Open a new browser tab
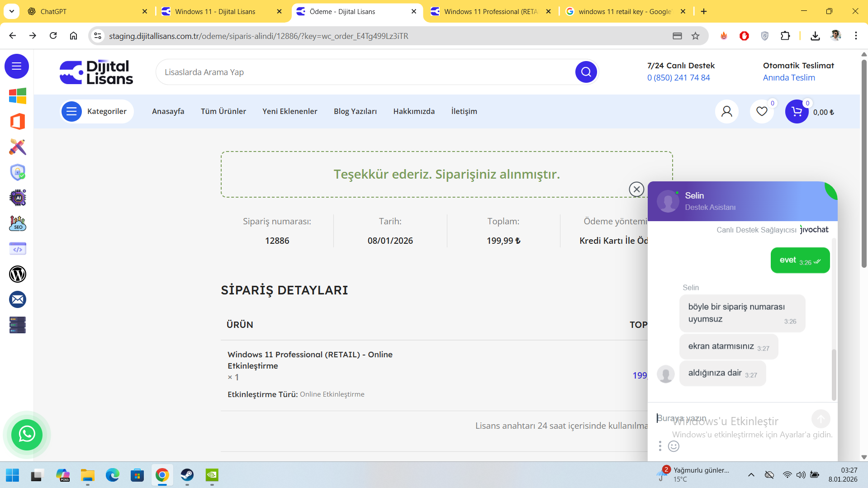 (x=704, y=11)
